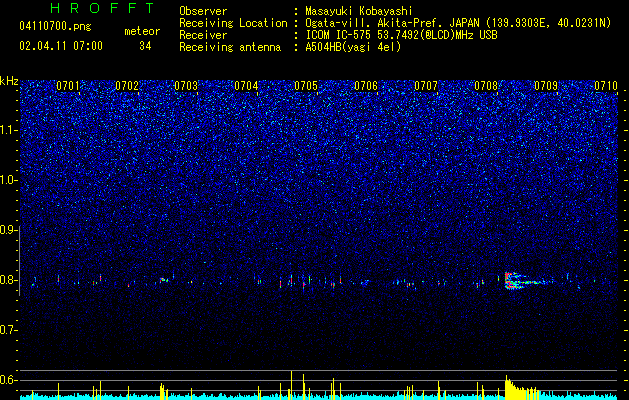
Task: Click the 0.8 kHz frequency label
Action: coord(9,280)
